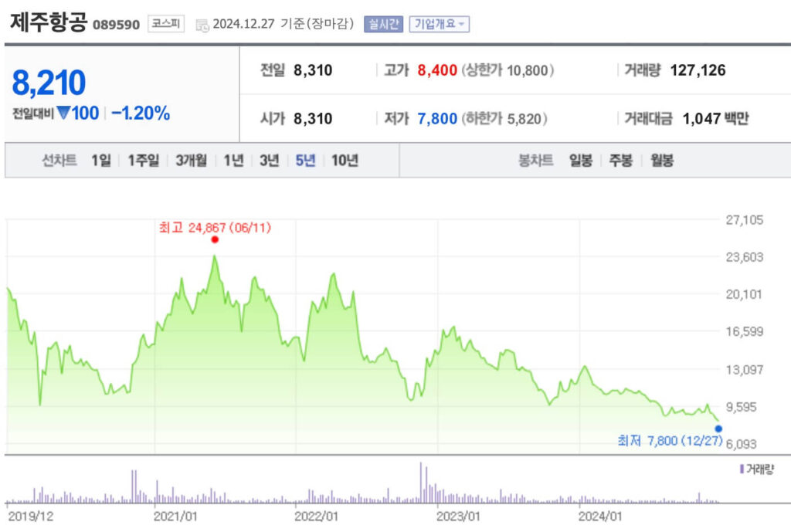Click the 27,105 price axis label
The height and width of the screenshot is (532, 791).
click(744, 220)
